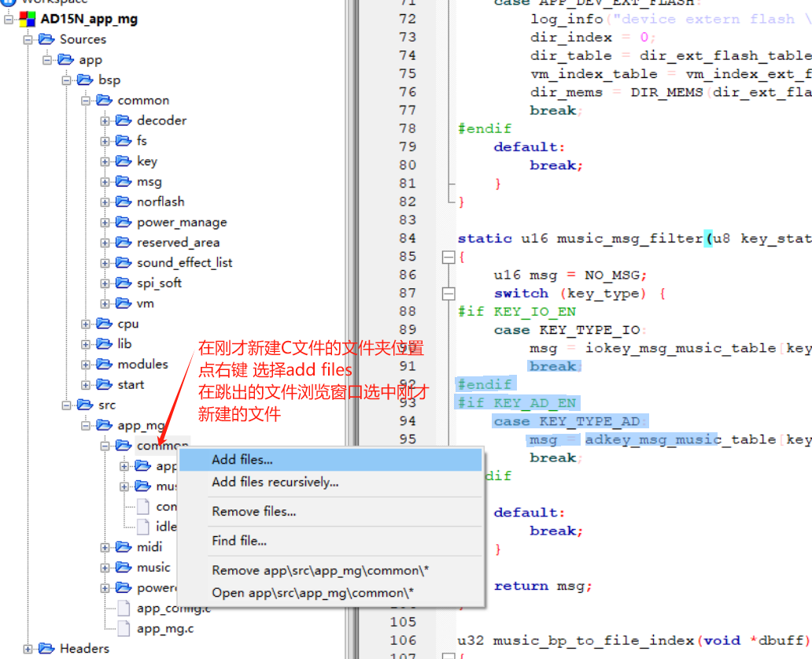Click the modules folder icon

tap(104, 365)
